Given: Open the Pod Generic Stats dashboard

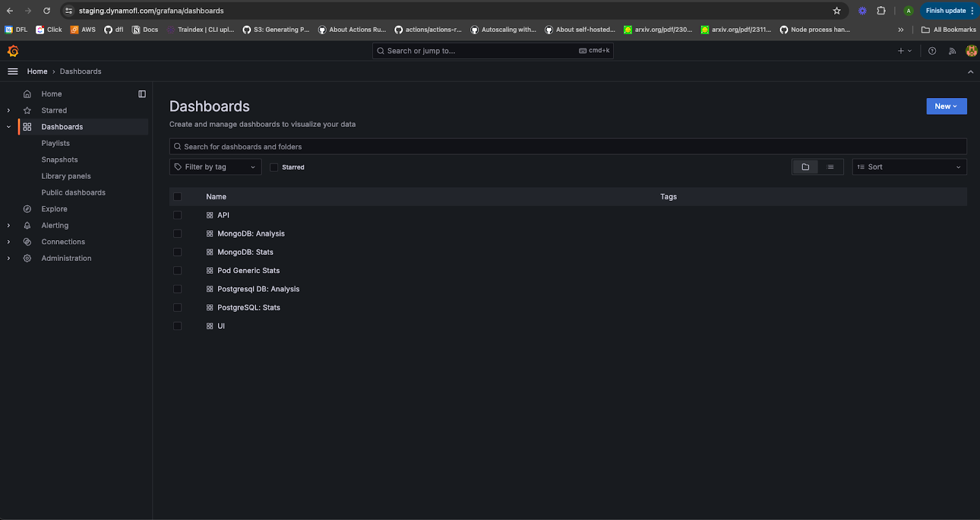Looking at the screenshot, I should click(x=249, y=270).
